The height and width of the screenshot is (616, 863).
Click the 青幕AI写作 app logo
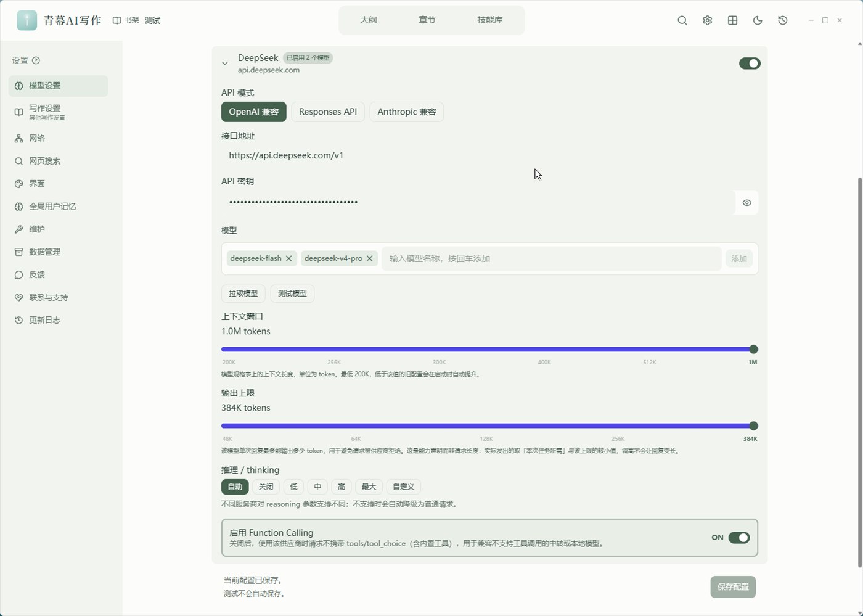pos(27,20)
